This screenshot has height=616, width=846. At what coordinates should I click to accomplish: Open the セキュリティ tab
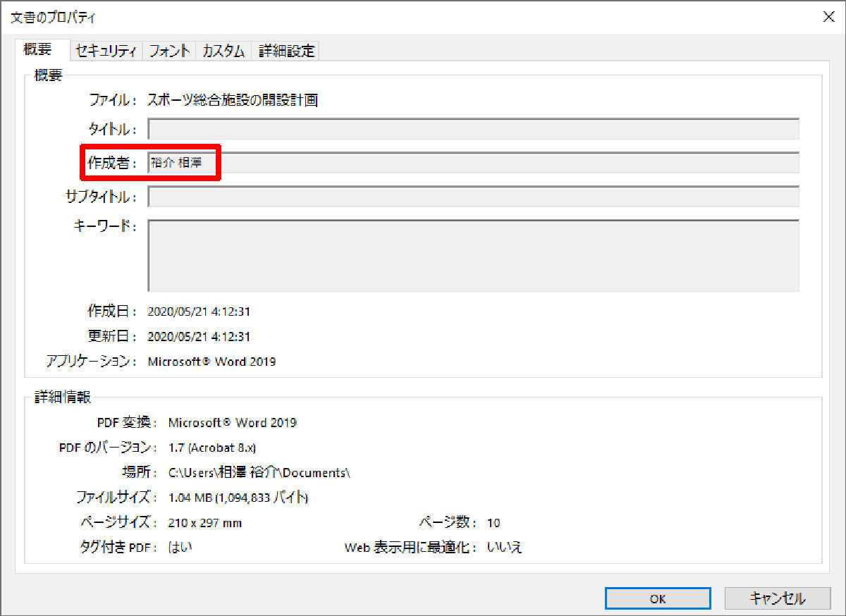coord(105,51)
